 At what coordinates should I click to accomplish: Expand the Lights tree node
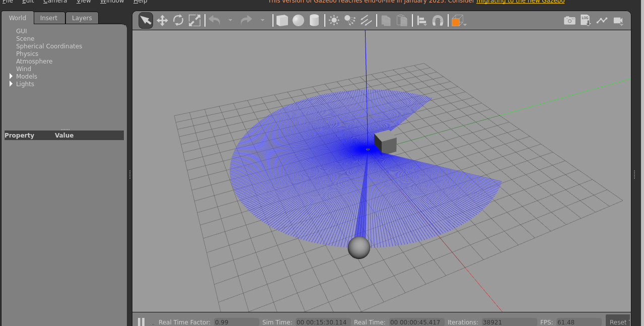click(x=11, y=84)
